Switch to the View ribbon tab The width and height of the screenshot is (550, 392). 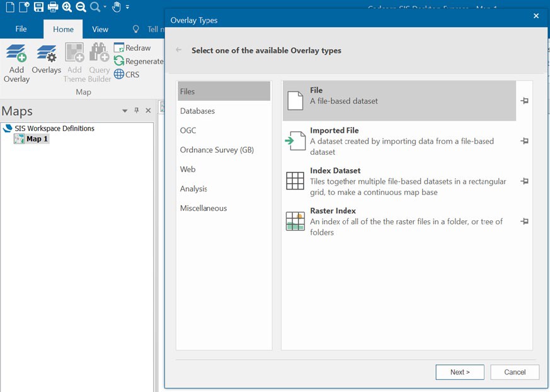coord(100,29)
